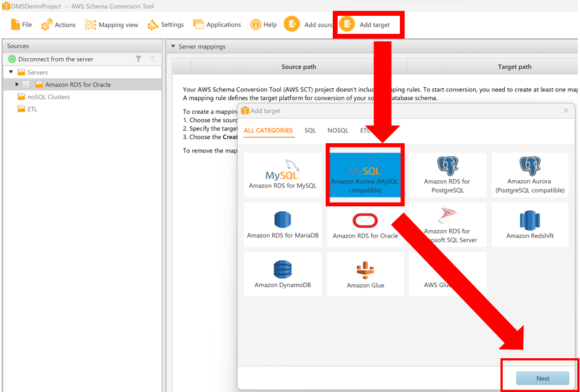Choose Amazon Aurora (PostgreSQL compatible) target
Image resolution: width=580 pixels, height=392 pixels.
(x=530, y=175)
